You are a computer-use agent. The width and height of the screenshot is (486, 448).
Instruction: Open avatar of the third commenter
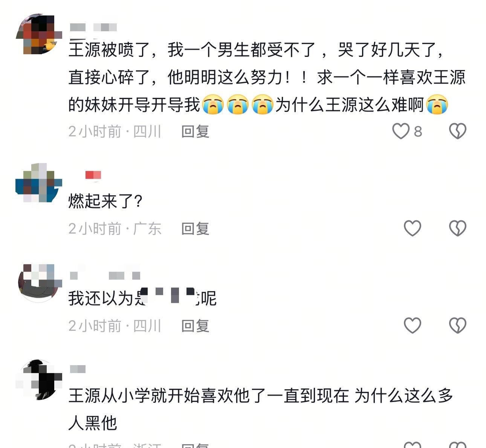tap(38, 283)
